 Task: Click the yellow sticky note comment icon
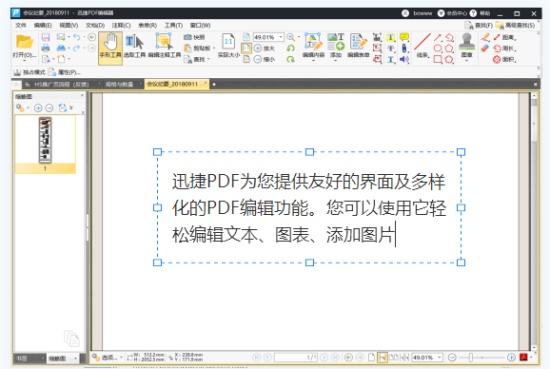(x=404, y=37)
